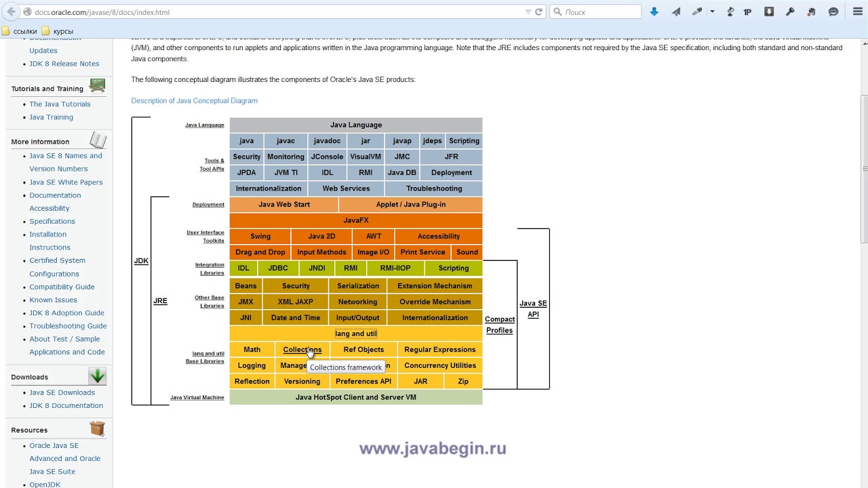Open Java SE Downloads link

[x=62, y=392]
